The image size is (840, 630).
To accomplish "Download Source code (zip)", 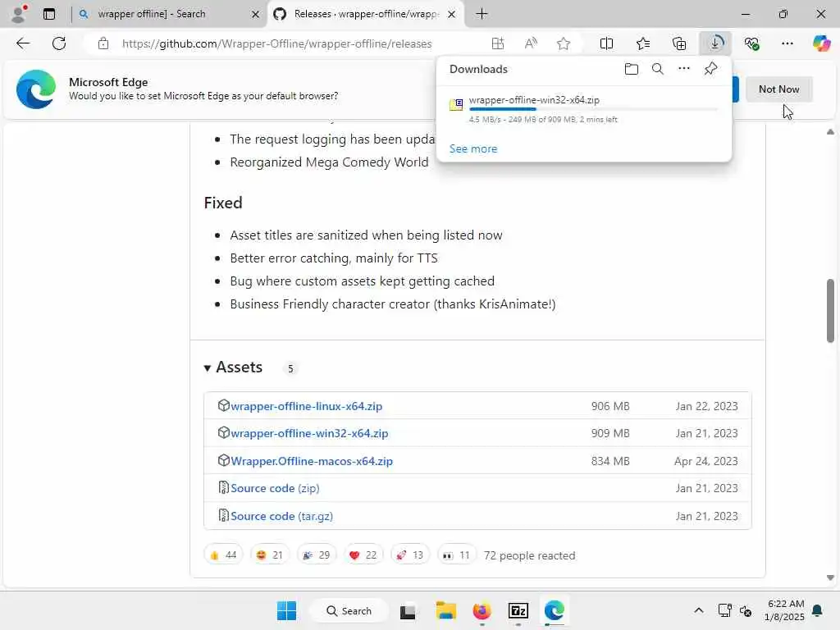I will click(x=275, y=488).
